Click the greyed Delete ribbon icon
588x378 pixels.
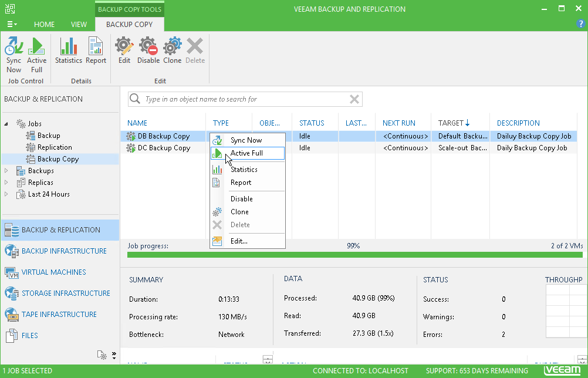click(x=195, y=46)
